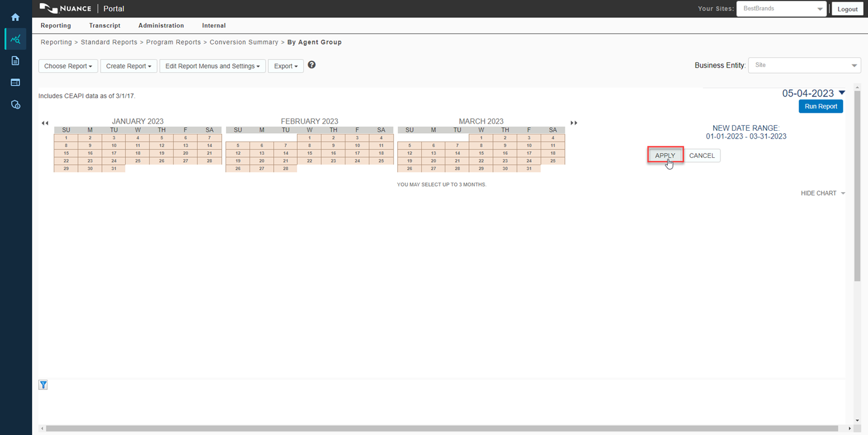Advance calendar with double-right arrows
Image resolution: width=868 pixels, height=435 pixels.
[574, 123]
